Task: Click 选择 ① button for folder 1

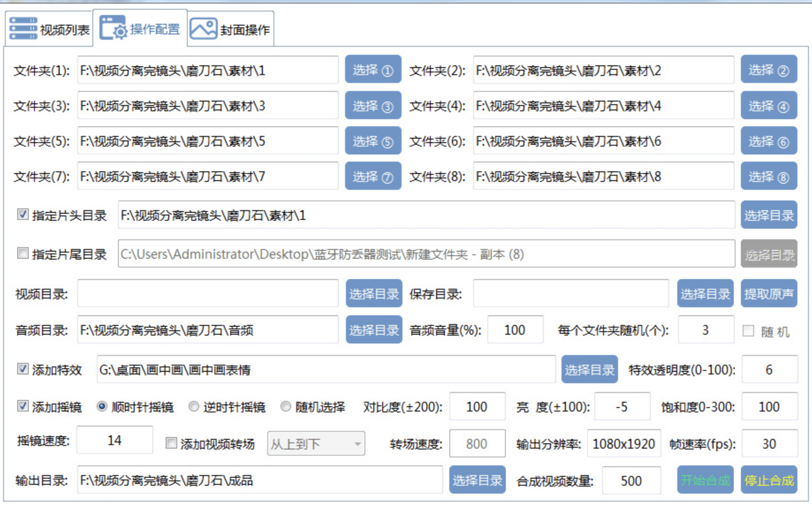Action: pos(373,69)
